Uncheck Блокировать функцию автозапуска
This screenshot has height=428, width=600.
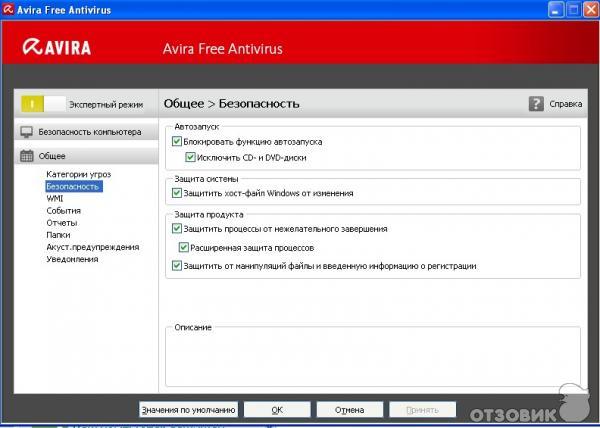[x=178, y=142]
